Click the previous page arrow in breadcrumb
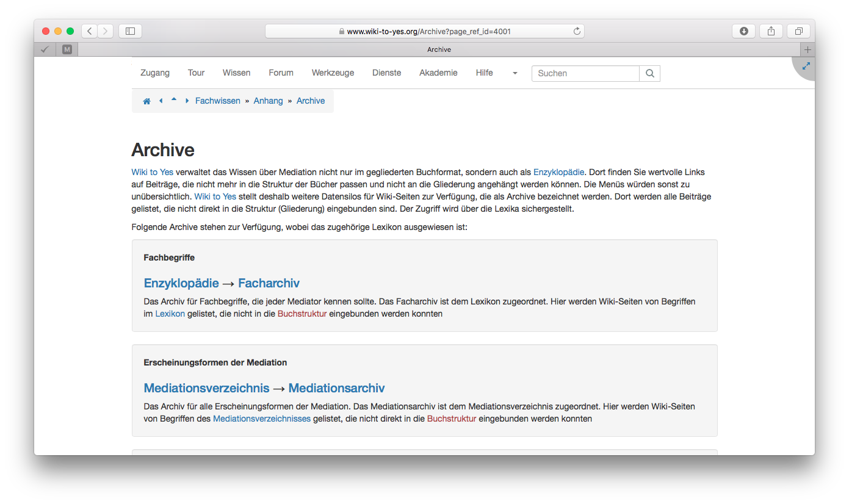Image resolution: width=849 pixels, height=504 pixels. pyautogui.click(x=161, y=101)
